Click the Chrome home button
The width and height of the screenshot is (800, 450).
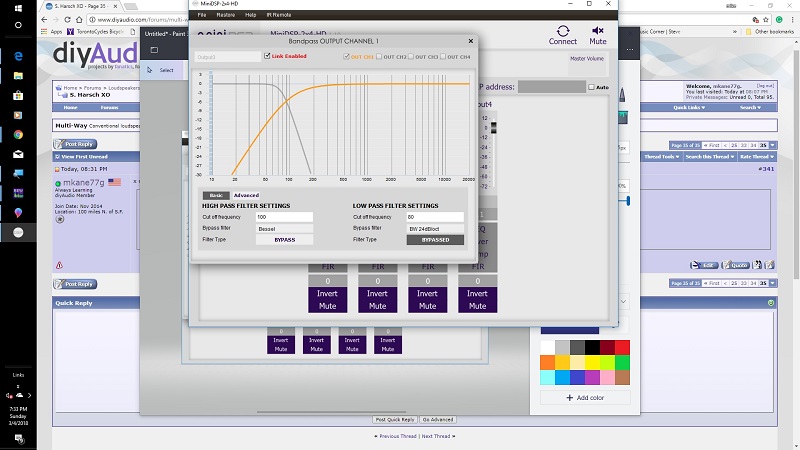click(79, 19)
